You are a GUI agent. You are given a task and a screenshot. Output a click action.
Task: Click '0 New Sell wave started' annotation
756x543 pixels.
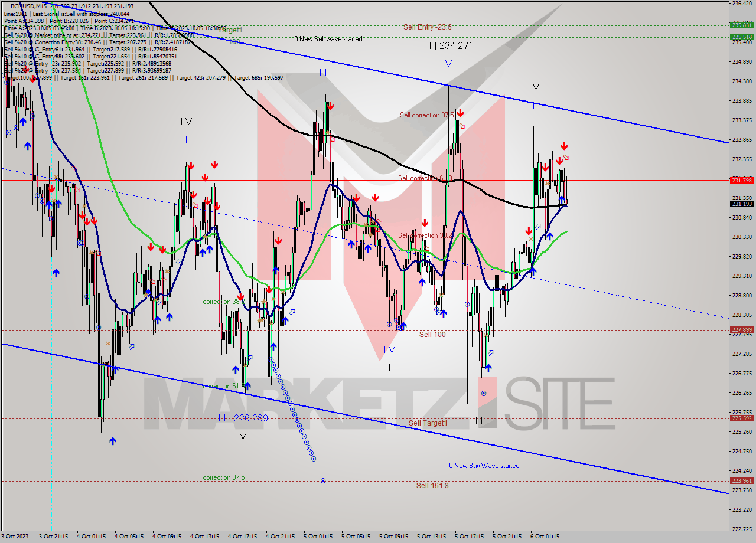(x=328, y=39)
